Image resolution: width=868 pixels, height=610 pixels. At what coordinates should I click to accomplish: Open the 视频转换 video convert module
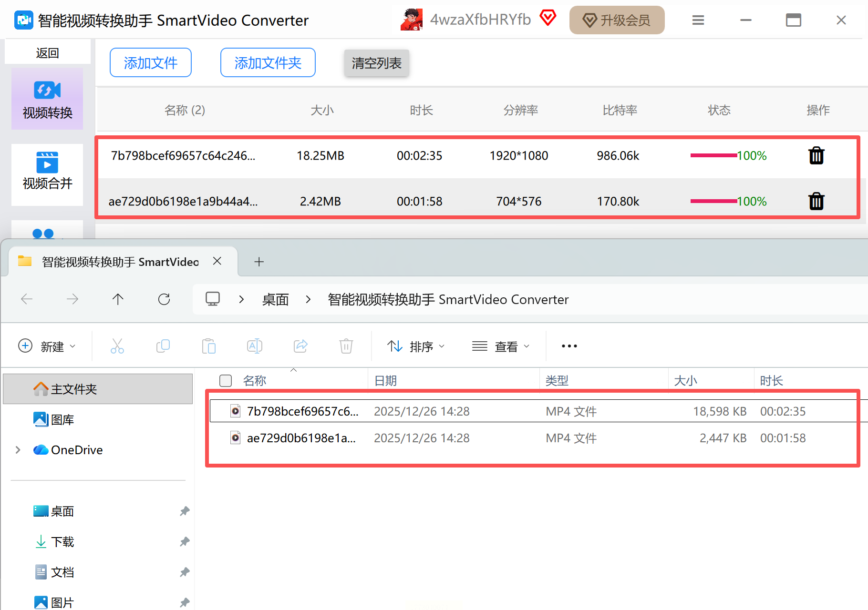[47, 99]
